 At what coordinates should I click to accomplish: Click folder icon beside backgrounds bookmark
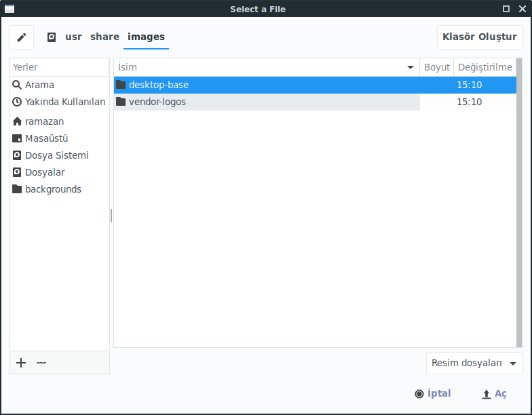click(17, 189)
